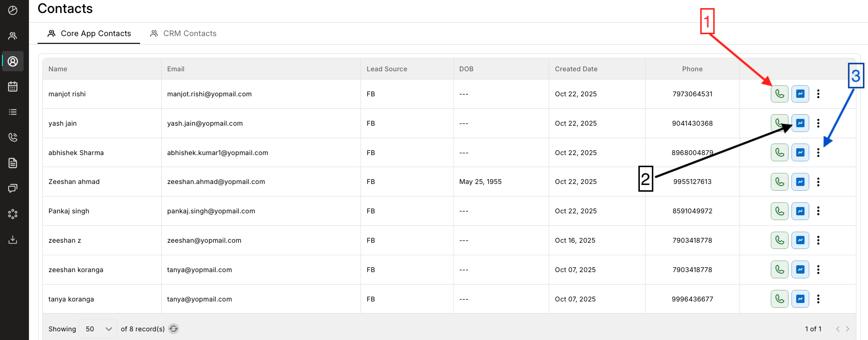
Task: Go to the next page arrow
Action: pos(848,329)
